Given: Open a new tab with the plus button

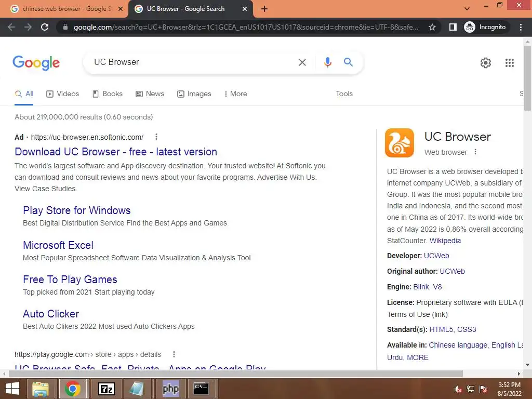Looking at the screenshot, I should (264, 9).
